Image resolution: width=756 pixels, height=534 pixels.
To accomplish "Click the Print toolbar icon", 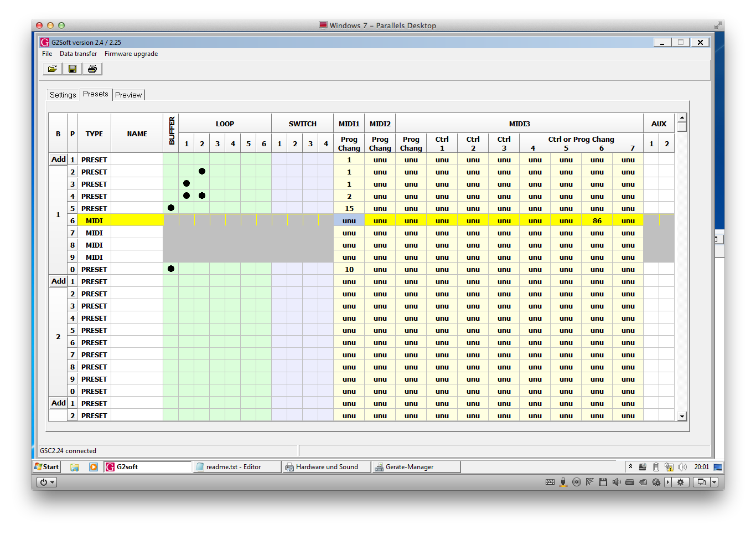I will point(92,69).
